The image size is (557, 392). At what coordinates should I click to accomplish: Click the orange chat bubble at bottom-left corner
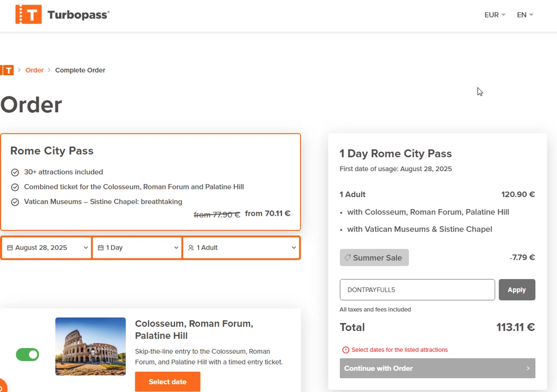[3, 385]
